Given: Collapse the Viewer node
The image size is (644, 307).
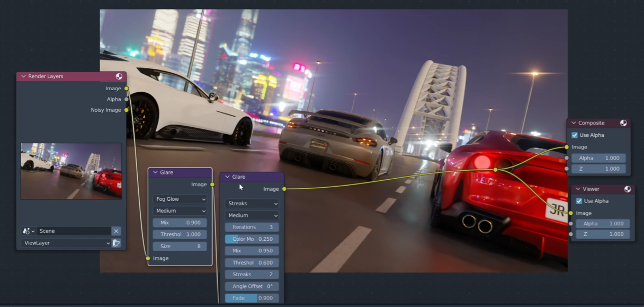Looking at the screenshot, I should pyautogui.click(x=578, y=189).
